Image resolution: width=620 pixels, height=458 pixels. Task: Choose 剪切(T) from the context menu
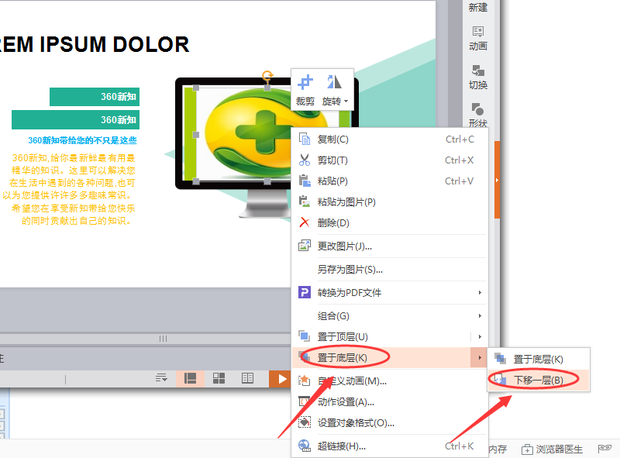(x=389, y=160)
